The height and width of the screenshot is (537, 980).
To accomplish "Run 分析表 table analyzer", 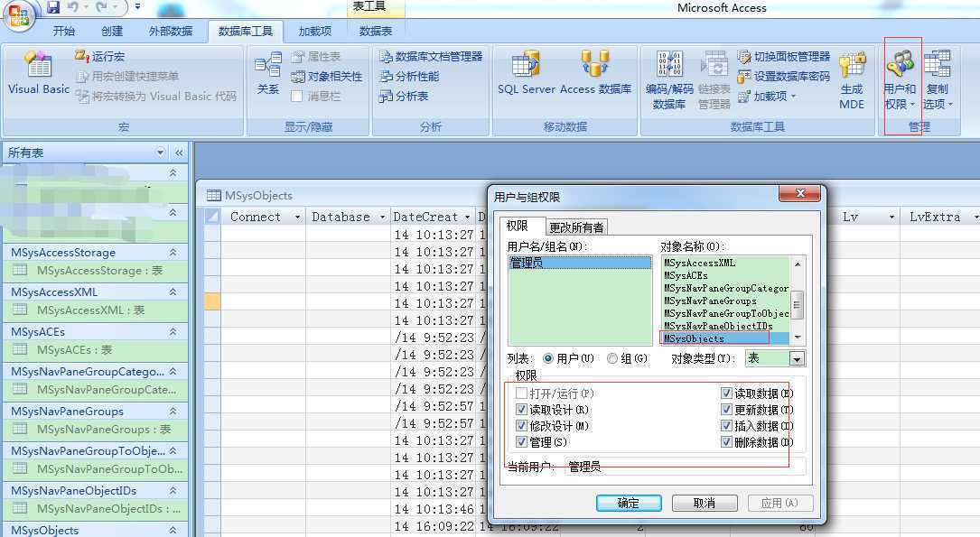I will 404,97.
